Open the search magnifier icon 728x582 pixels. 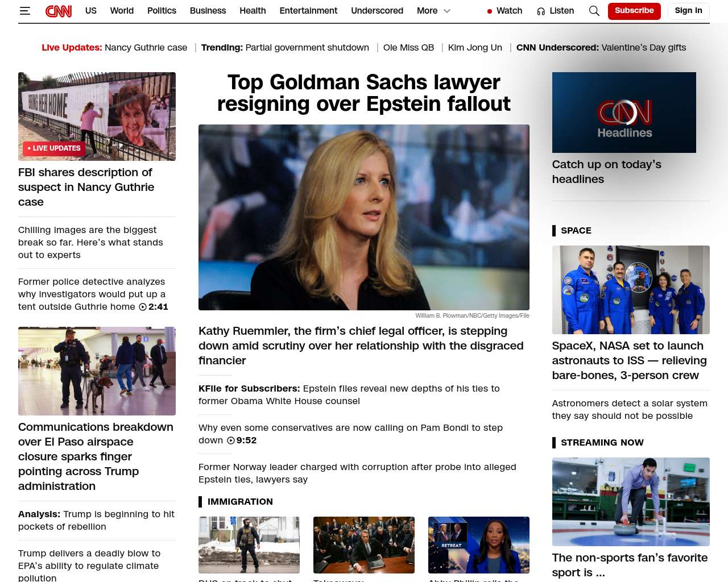pos(594,11)
